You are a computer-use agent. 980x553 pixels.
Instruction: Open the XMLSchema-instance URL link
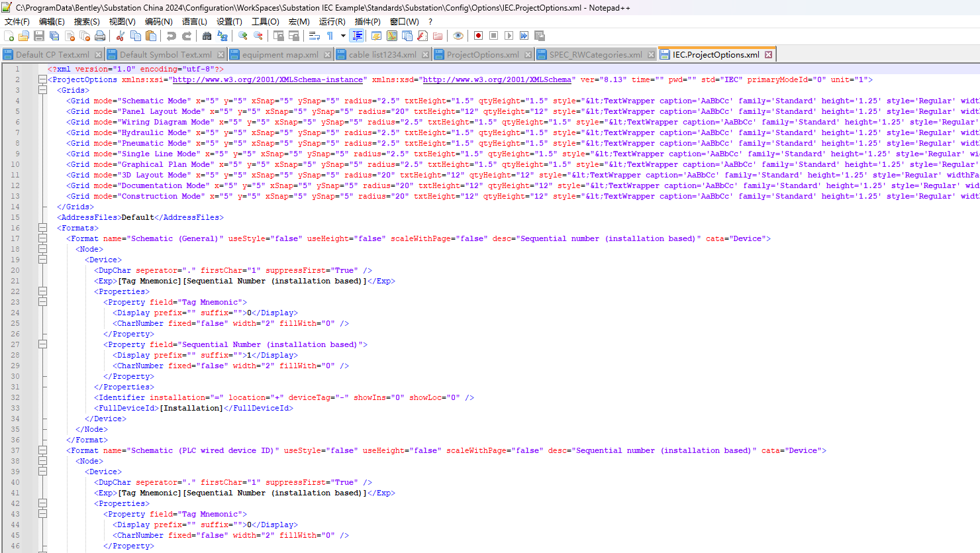tap(268, 79)
